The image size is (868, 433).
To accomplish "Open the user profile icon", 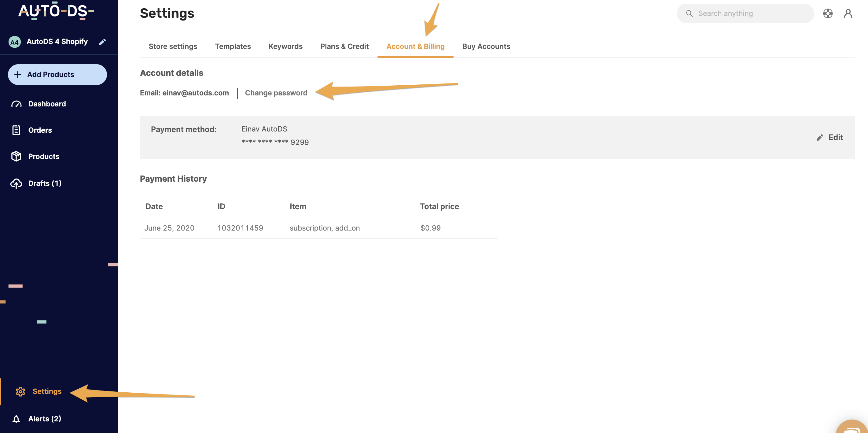I will coord(848,13).
